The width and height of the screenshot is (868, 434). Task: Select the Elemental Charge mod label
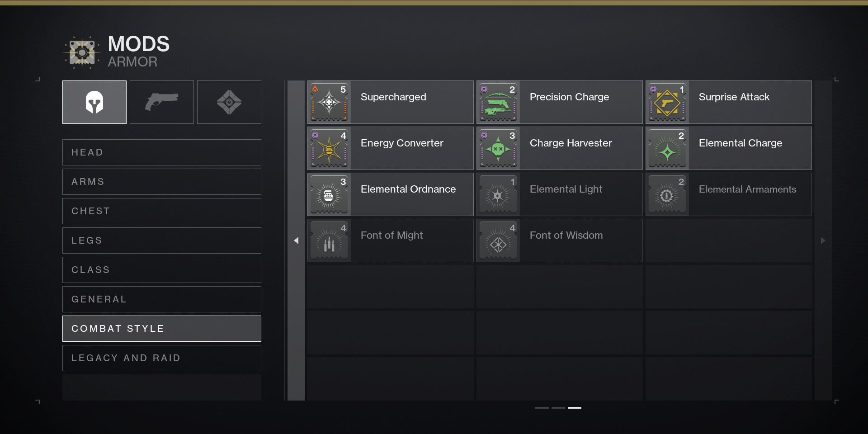pyautogui.click(x=741, y=143)
